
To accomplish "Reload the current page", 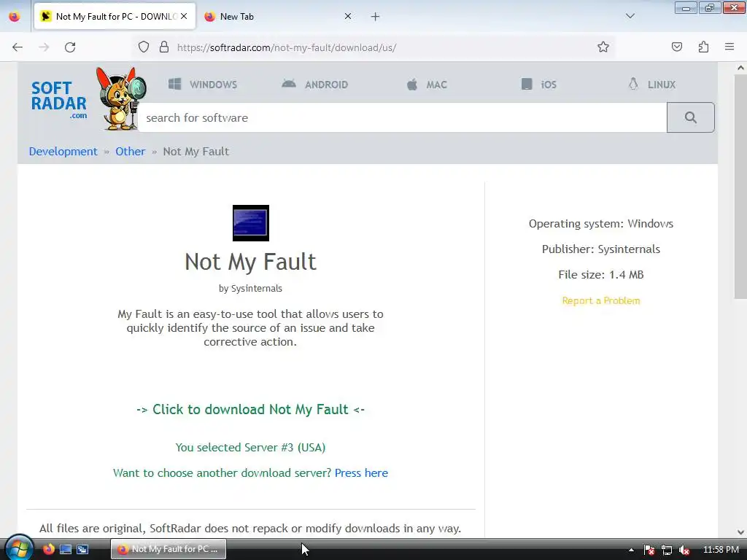I will click(70, 47).
